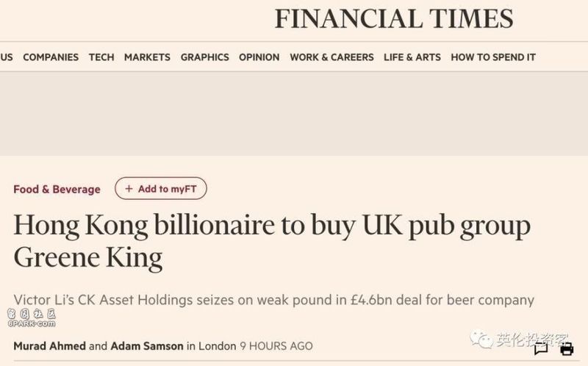
Task: Click the print article icon
Action: [567, 349]
